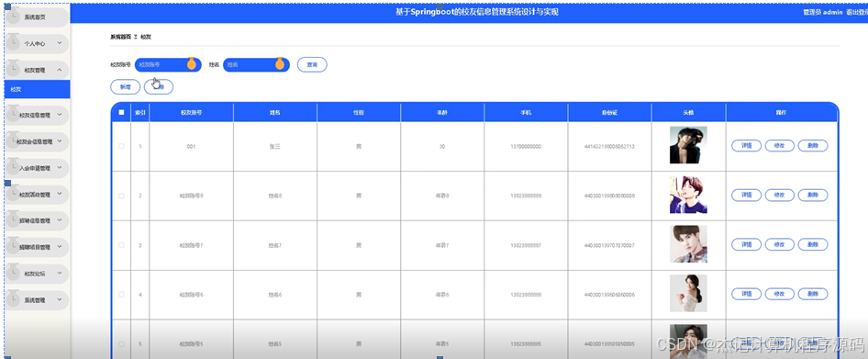868x359 pixels.
Task: Click the icon beside 系统管理 menu
Action: 13,299
